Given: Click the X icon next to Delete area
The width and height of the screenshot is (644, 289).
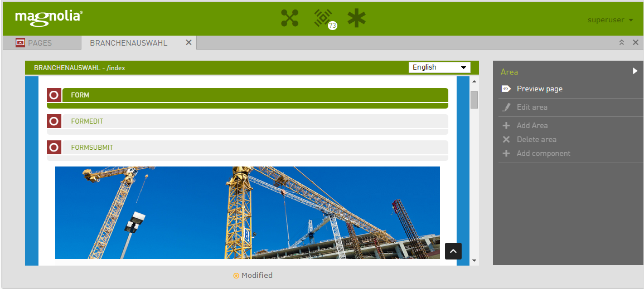Looking at the screenshot, I should [506, 139].
